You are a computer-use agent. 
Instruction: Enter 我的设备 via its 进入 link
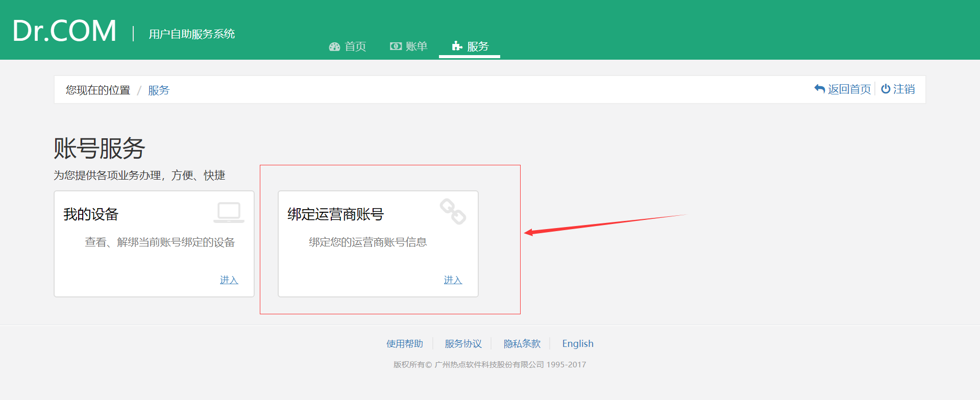click(x=229, y=280)
